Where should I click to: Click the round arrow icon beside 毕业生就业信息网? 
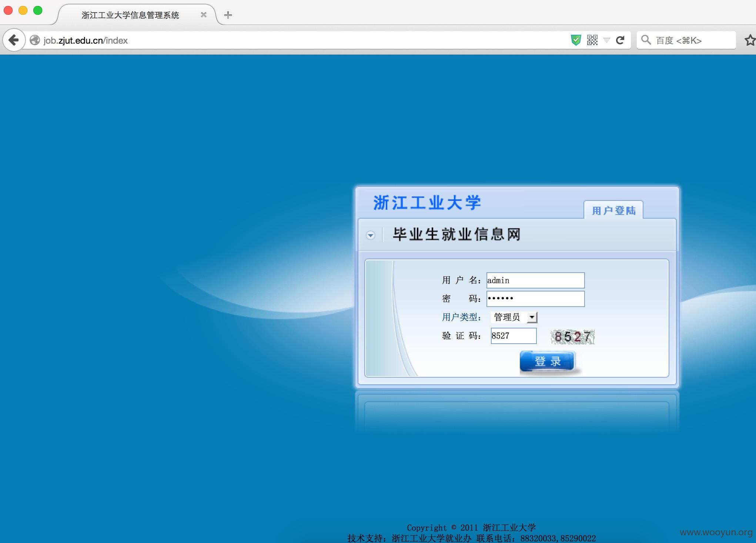pos(370,235)
